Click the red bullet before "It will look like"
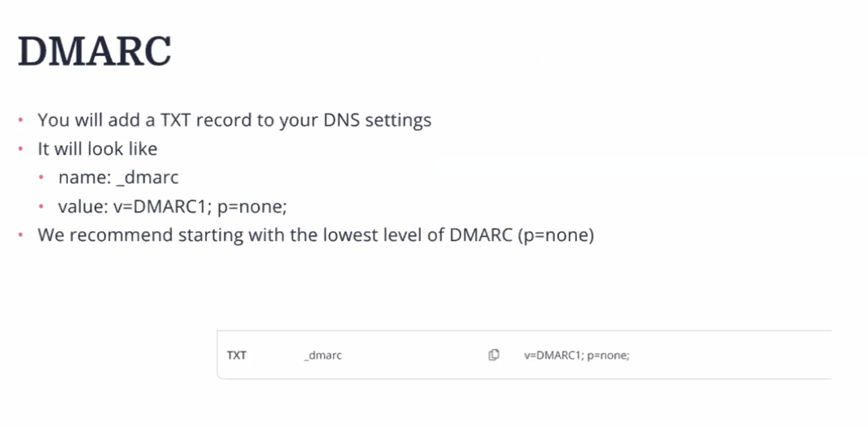Viewport: 868px width, 427px height. point(21,149)
